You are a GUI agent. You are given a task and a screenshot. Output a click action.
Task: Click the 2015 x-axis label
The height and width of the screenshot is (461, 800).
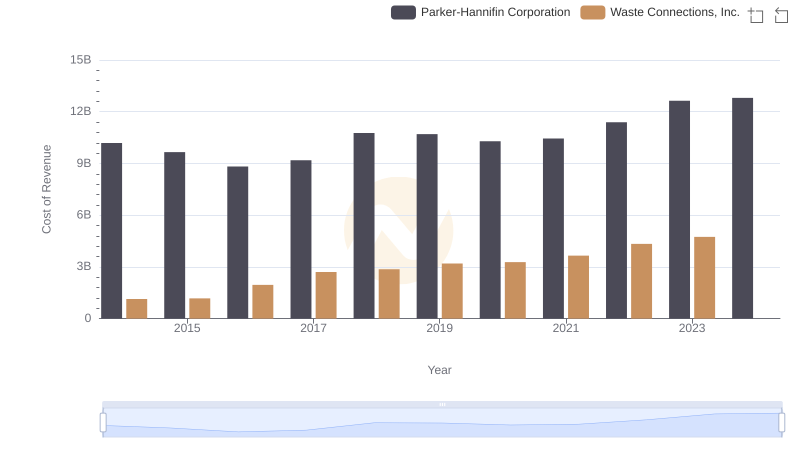[187, 328]
